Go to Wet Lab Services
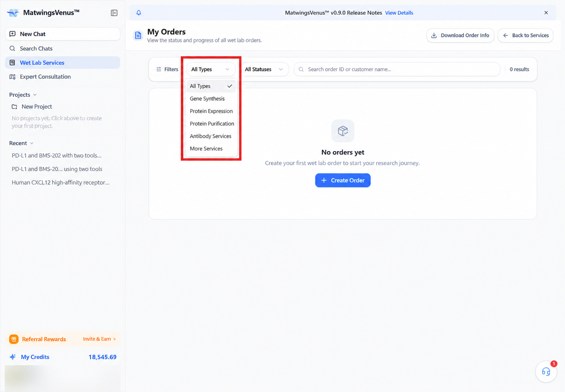The image size is (565, 392). click(x=63, y=63)
